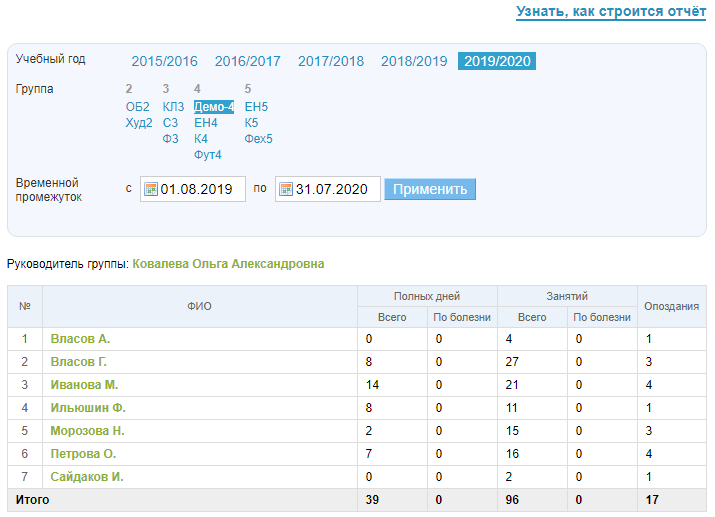Viewport: 715px width, 517px height.
Task: Click the start date field 01.08.2019
Action: pyautogui.click(x=192, y=189)
